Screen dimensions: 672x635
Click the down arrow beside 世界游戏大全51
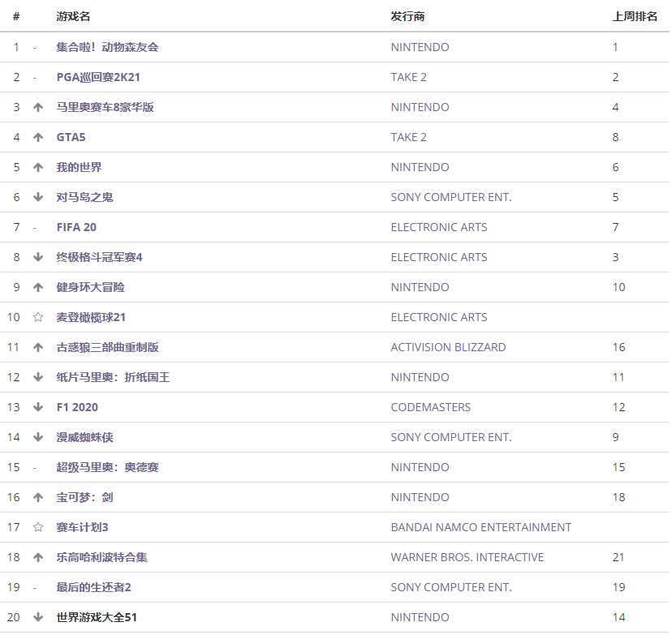tap(37, 617)
